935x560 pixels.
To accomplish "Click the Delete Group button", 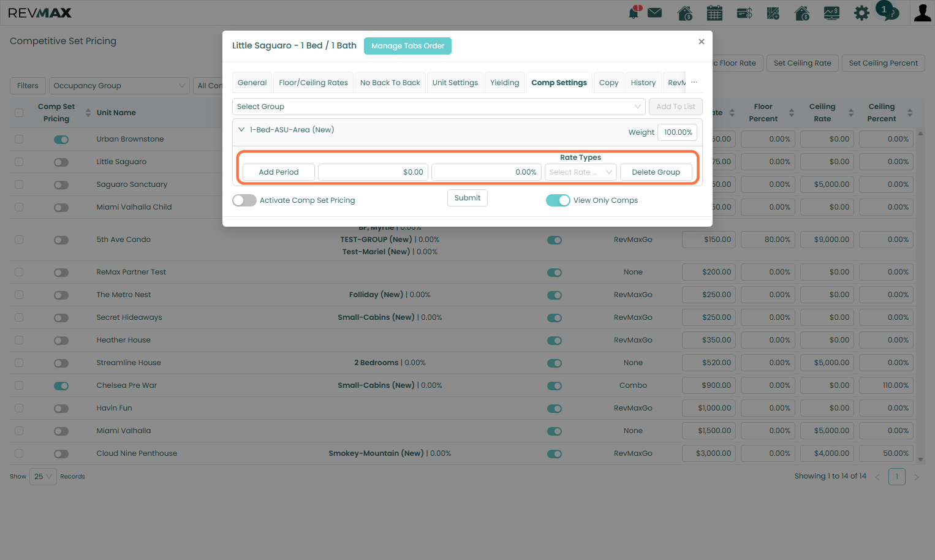I will [x=656, y=172].
